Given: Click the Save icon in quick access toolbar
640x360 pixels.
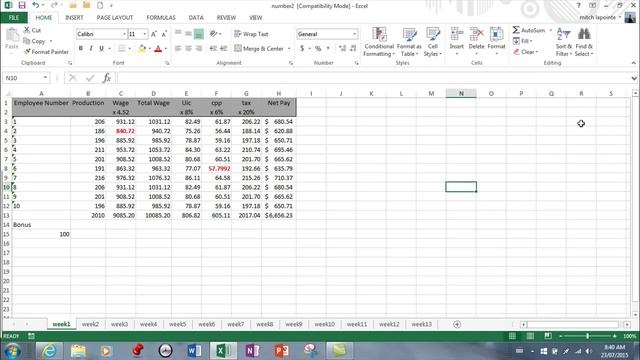Looking at the screenshot, I should point(22,5).
